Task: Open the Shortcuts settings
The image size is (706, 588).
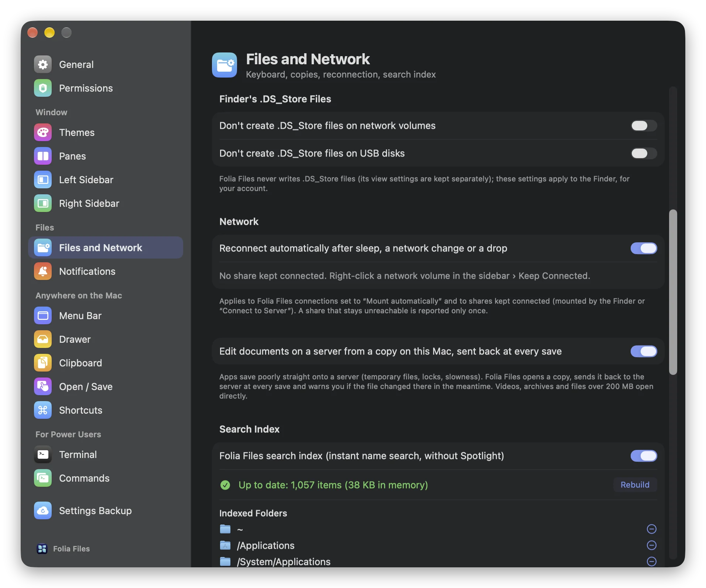Action: [106, 410]
